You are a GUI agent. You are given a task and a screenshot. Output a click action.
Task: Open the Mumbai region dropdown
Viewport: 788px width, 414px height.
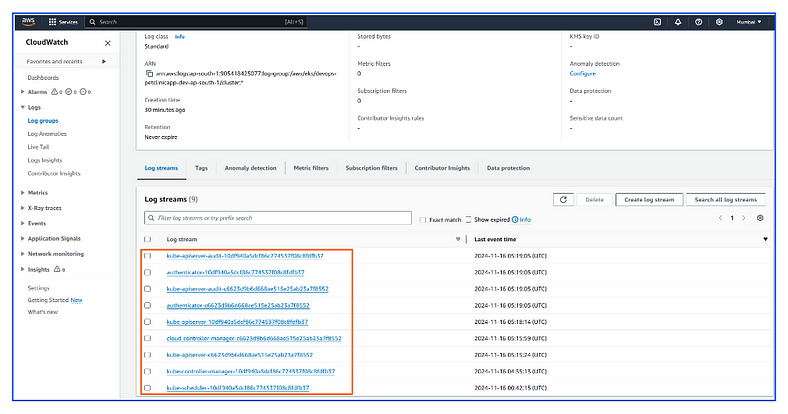coord(749,22)
